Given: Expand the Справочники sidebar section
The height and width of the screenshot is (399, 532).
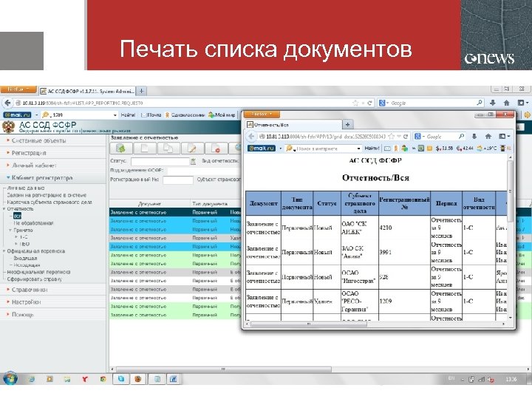Looking at the screenshot, I should click(x=30, y=290).
